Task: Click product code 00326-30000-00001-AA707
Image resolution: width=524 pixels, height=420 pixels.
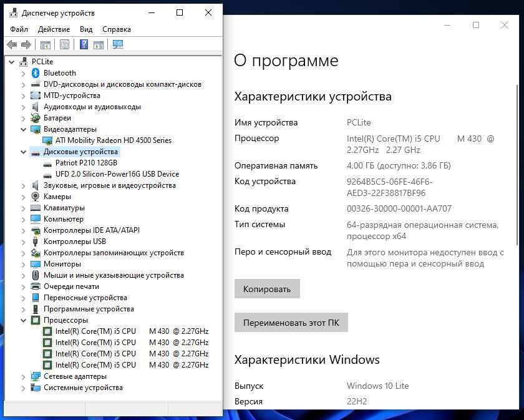Action: tap(399, 208)
